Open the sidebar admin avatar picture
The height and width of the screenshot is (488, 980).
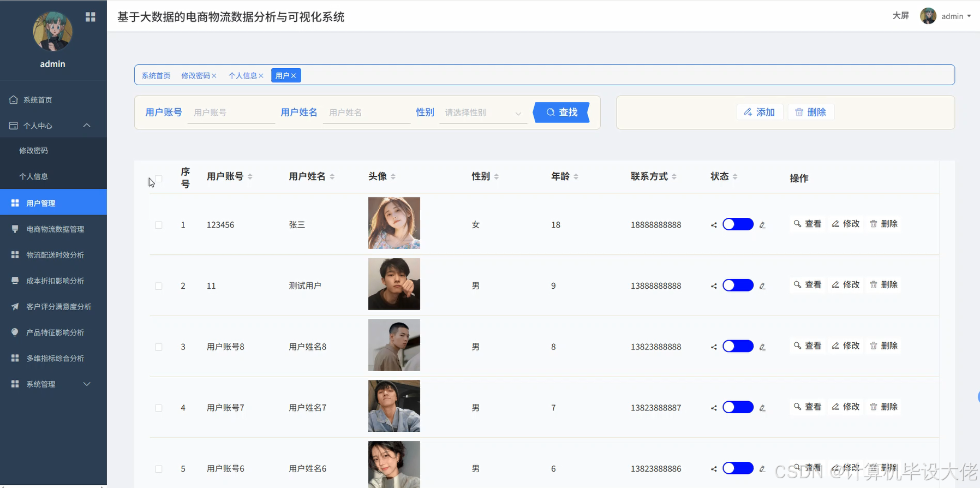(x=52, y=32)
